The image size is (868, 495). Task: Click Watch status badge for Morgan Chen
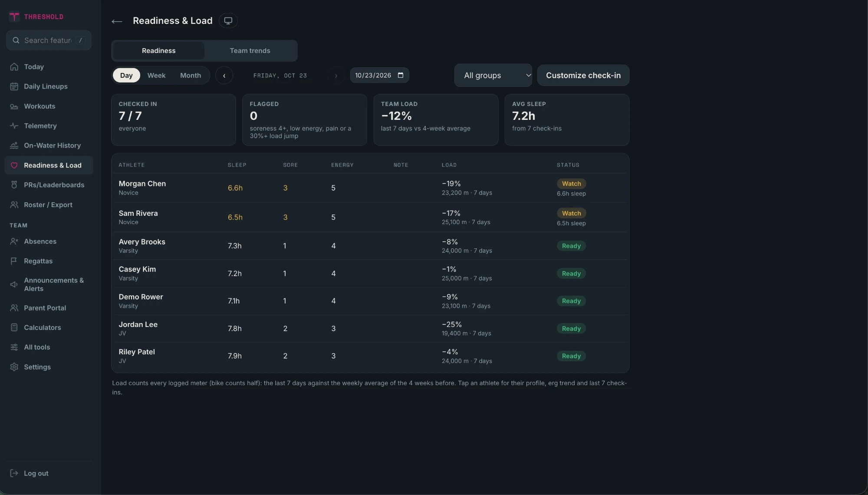click(572, 184)
